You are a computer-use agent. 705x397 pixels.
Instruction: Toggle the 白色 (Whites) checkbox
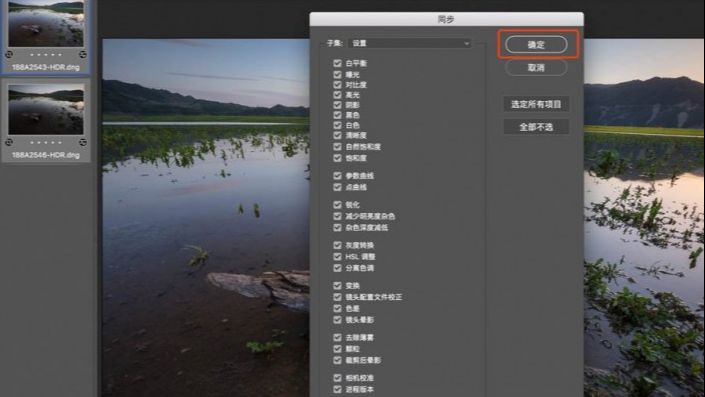pyautogui.click(x=338, y=125)
